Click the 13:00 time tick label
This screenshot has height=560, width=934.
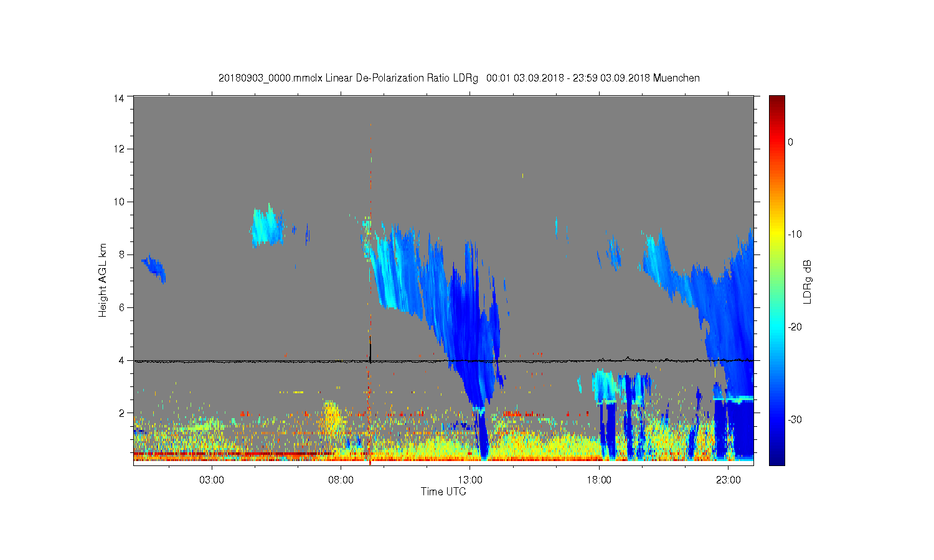tap(470, 480)
